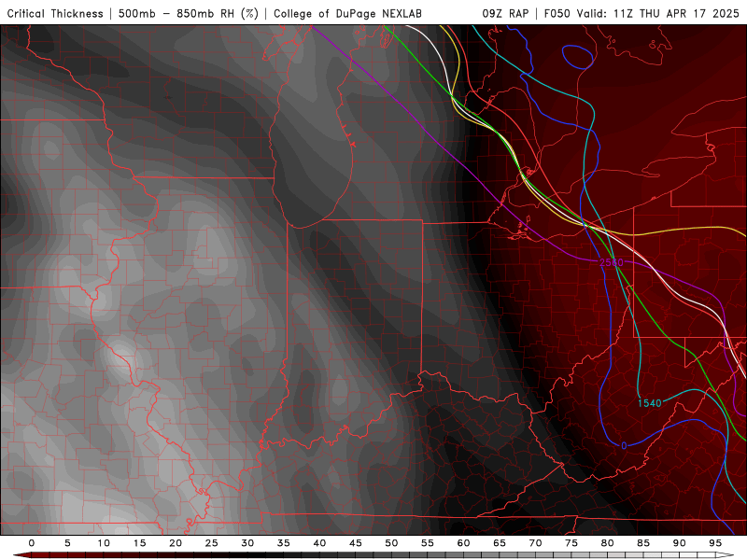Click the 40 value on the colorbar scale
This screenshot has width=747, height=560.
[319, 543]
